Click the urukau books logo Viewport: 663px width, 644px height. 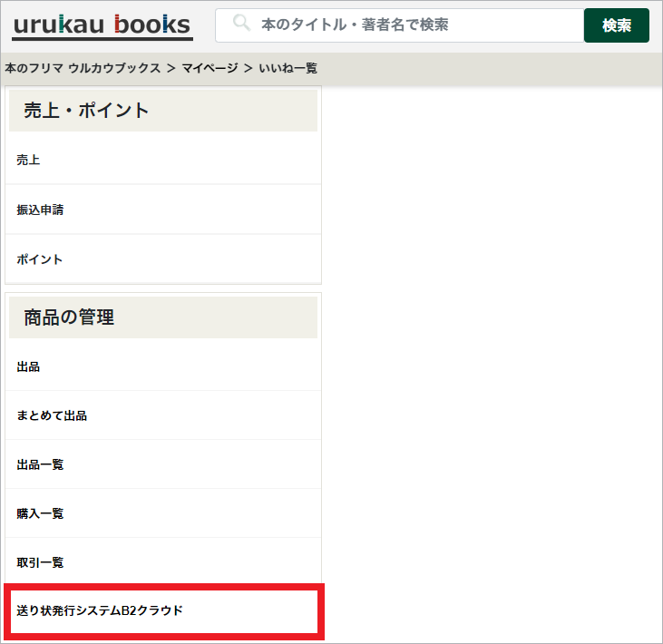102,25
